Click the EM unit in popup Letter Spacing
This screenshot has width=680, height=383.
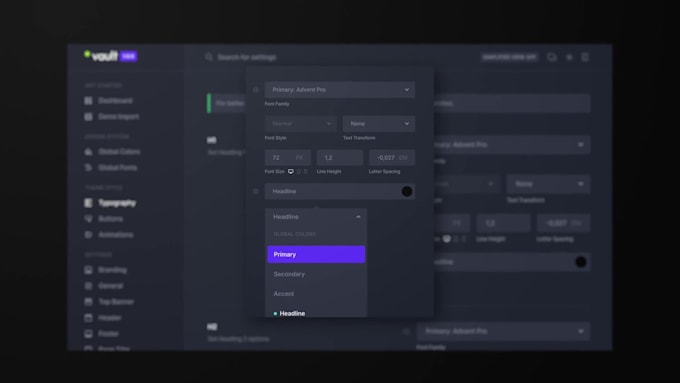pos(403,158)
